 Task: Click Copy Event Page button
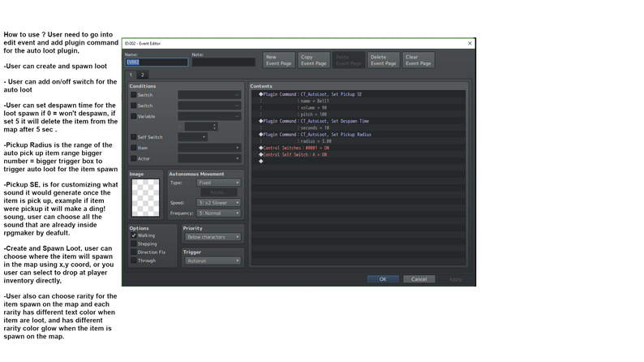[313, 60]
